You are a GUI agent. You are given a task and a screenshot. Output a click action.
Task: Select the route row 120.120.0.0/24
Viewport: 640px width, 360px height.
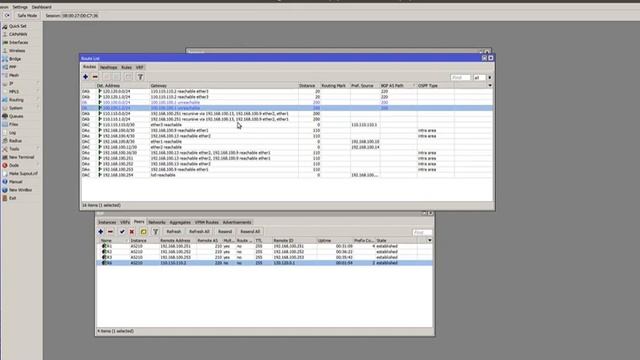(287, 91)
